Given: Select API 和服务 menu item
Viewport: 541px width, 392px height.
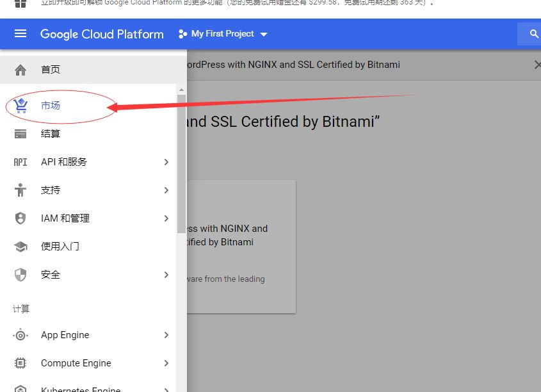Looking at the screenshot, I should click(88, 162).
